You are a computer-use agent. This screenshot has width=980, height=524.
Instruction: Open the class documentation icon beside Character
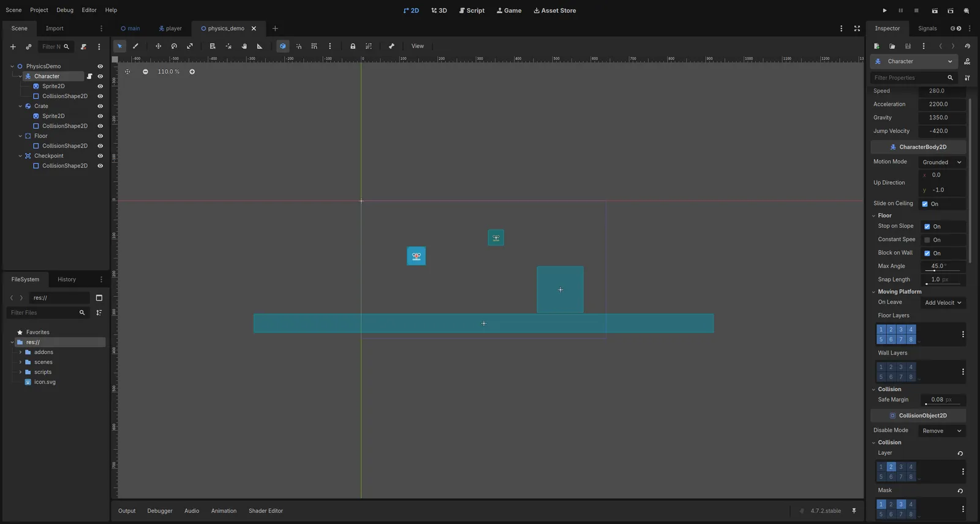(967, 61)
